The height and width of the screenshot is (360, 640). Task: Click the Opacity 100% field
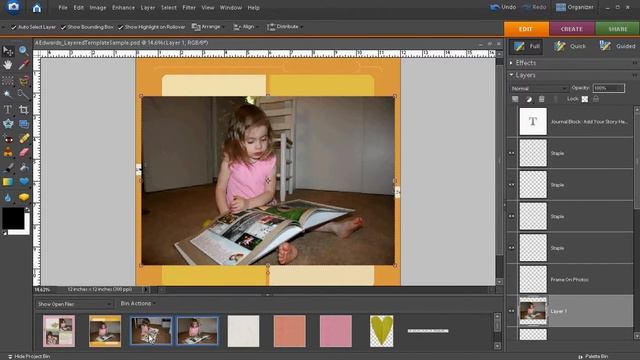point(608,88)
